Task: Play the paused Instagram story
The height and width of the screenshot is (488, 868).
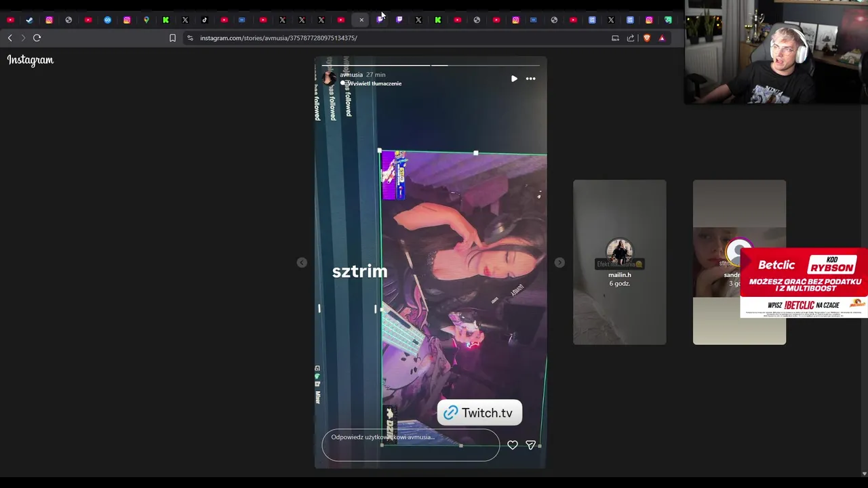Action: 514,79
